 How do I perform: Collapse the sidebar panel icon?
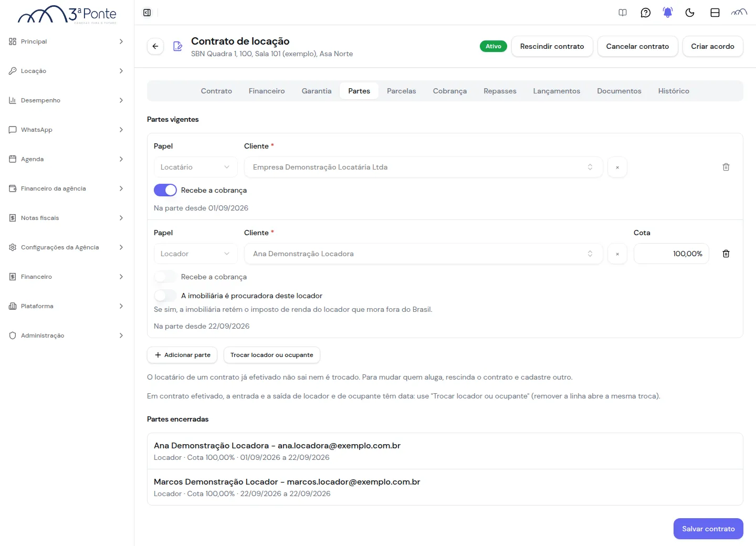click(x=147, y=13)
